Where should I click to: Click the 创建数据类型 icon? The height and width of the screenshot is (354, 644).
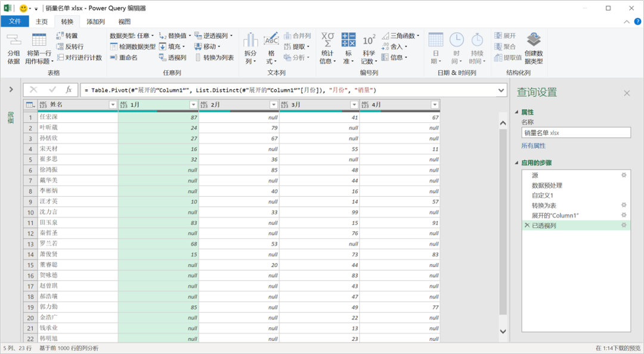(x=533, y=41)
